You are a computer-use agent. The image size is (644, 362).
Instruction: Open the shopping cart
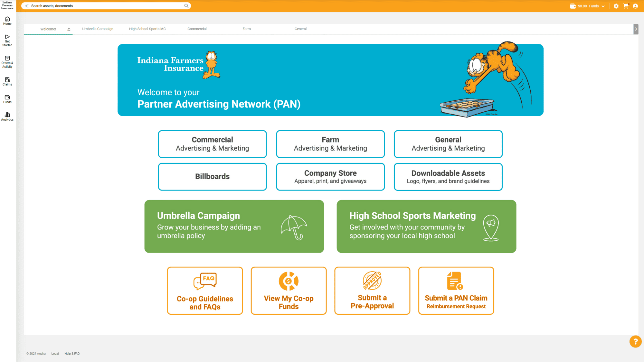626,6
